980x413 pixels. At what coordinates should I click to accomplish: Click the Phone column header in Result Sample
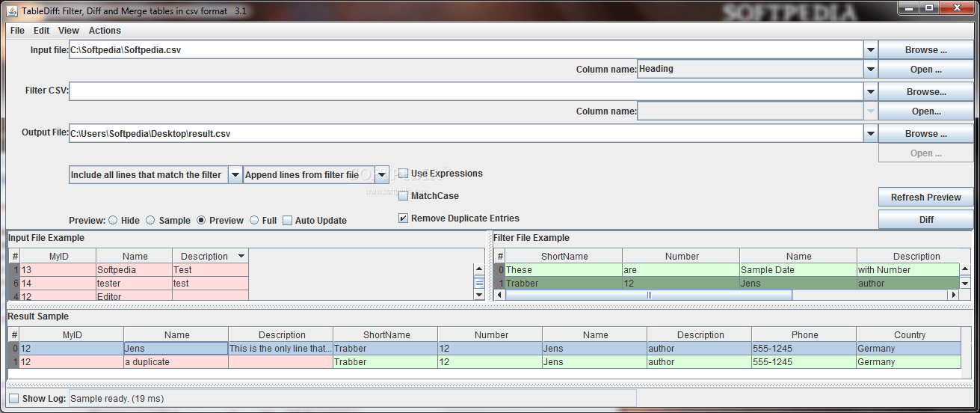[804, 335]
